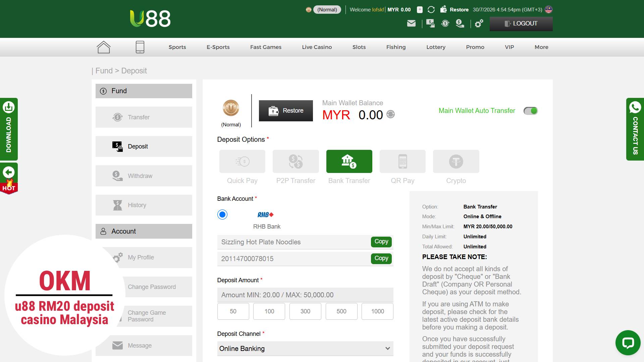The image size is (644, 362).
Task: Click the U88 logo
Action: (x=150, y=18)
